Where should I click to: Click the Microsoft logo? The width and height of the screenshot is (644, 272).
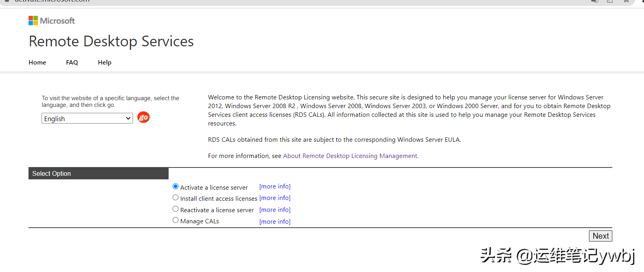[x=51, y=21]
